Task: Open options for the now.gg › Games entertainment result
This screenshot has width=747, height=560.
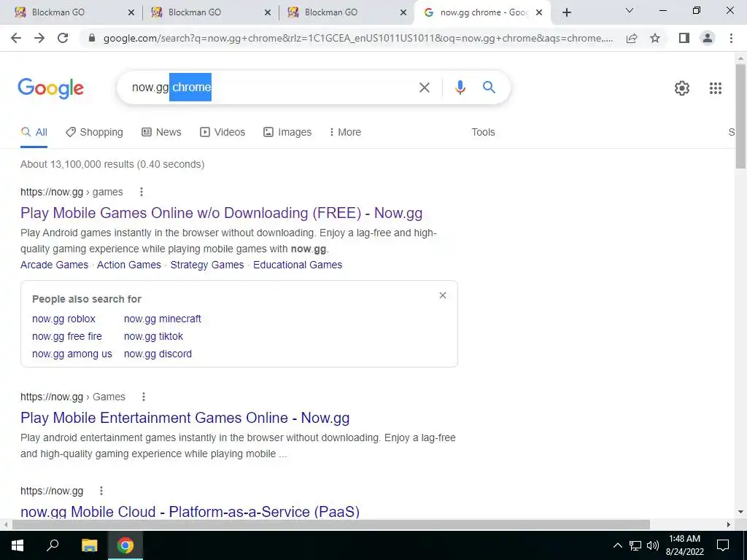Action: (x=144, y=397)
